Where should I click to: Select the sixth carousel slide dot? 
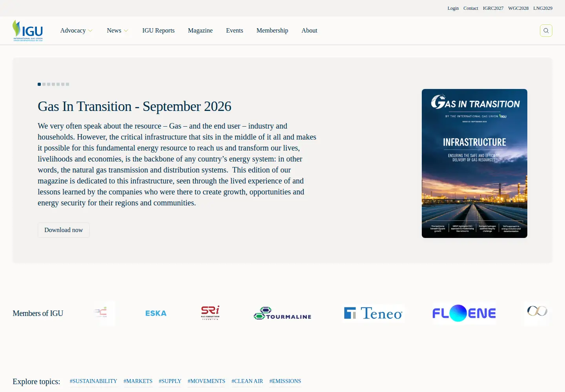pyautogui.click(x=63, y=84)
